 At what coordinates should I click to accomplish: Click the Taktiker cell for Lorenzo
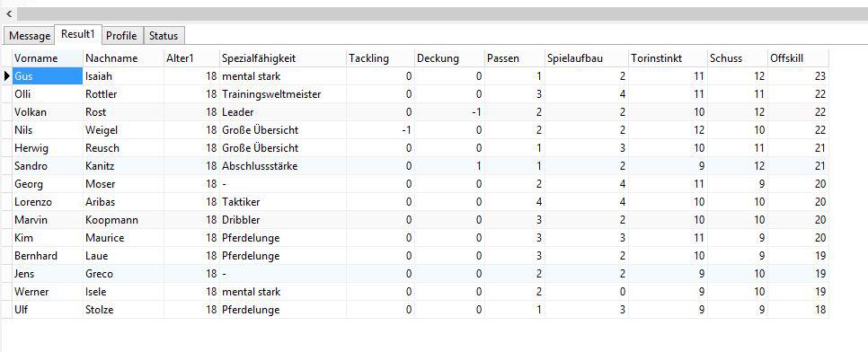[x=283, y=202]
